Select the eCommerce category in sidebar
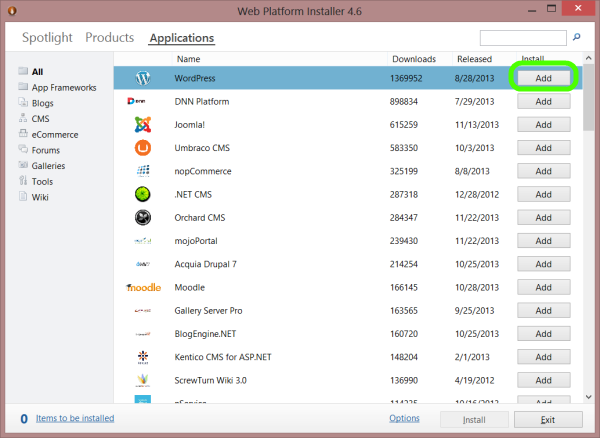This screenshot has width=600, height=438. (54, 134)
